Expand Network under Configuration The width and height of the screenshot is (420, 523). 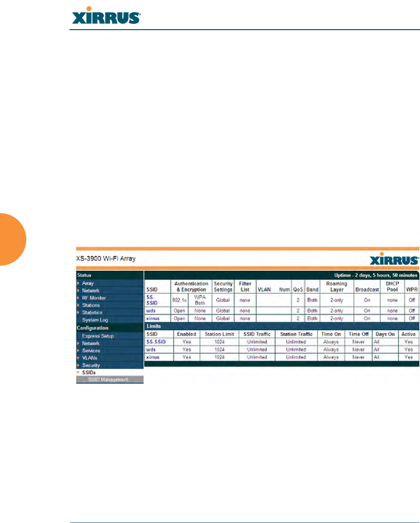coord(90,343)
